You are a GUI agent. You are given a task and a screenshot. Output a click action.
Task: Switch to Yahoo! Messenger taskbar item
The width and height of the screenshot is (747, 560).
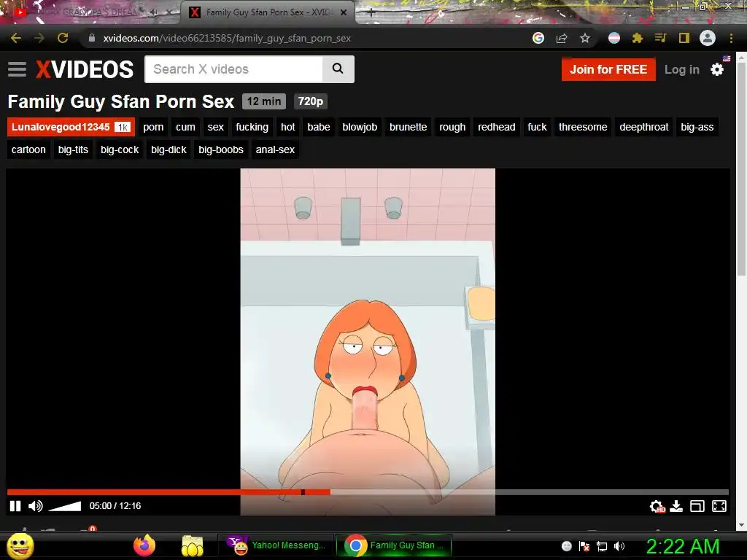tap(276, 545)
